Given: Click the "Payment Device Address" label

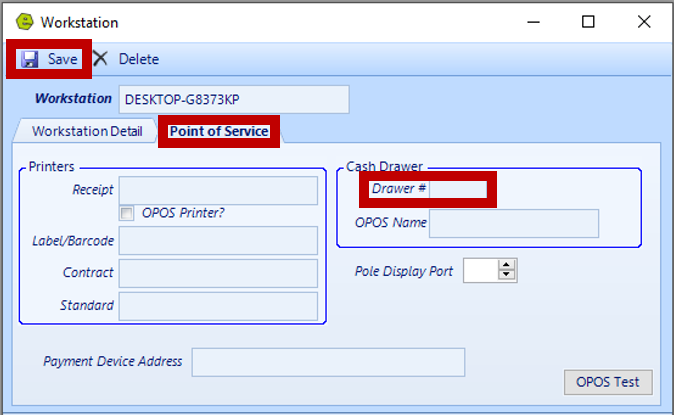Looking at the screenshot, I should tap(113, 361).
